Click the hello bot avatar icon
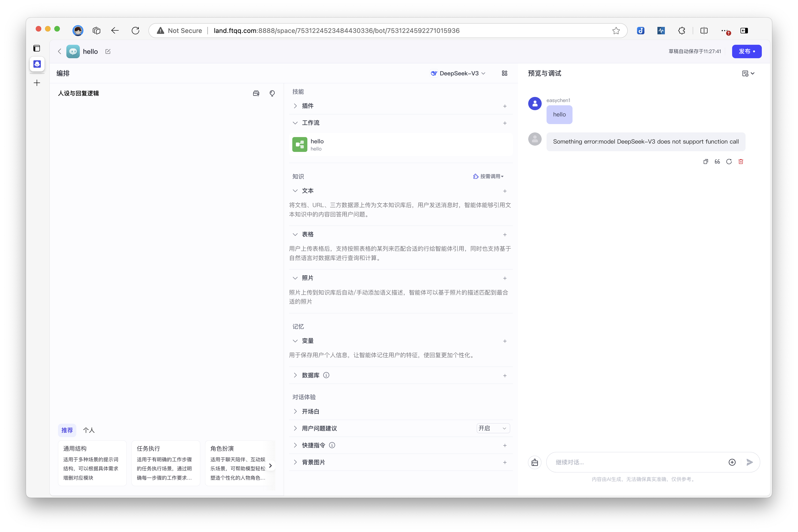Image resolution: width=798 pixels, height=532 pixels. [x=73, y=51]
